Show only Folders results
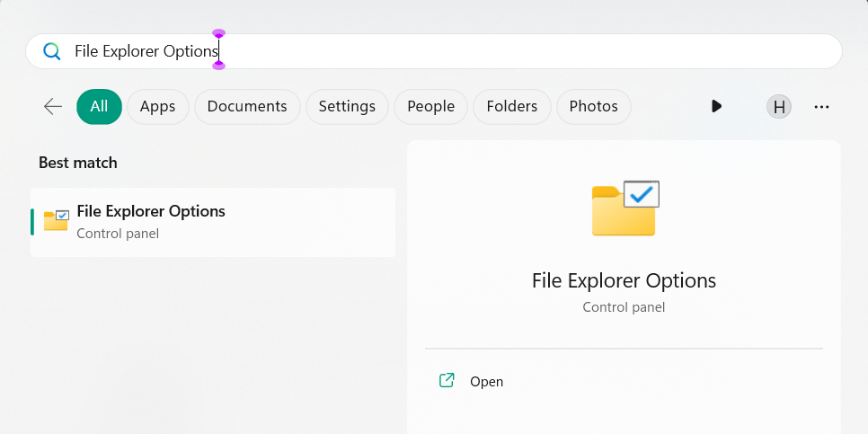This screenshot has width=868, height=434. (x=511, y=106)
